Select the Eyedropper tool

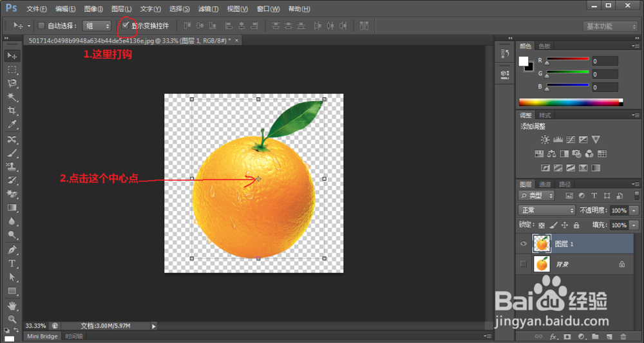pyautogui.click(x=12, y=124)
